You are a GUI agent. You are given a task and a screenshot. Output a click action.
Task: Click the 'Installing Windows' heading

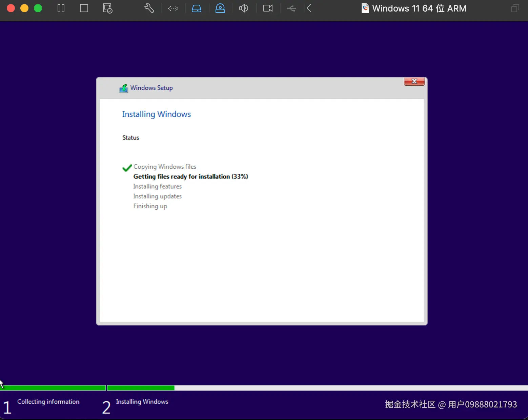pos(157,114)
